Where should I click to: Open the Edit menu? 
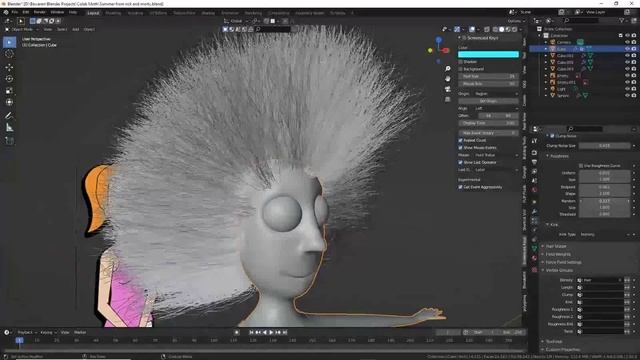26,13
